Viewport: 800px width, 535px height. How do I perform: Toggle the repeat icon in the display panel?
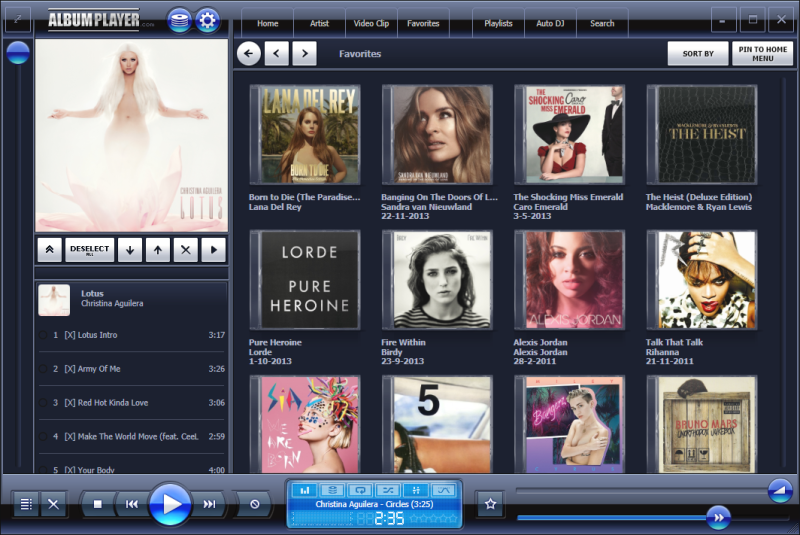(360, 490)
